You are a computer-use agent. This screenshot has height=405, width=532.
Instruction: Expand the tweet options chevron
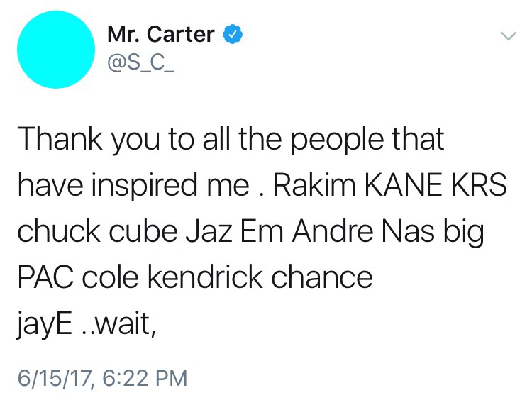[509, 35]
